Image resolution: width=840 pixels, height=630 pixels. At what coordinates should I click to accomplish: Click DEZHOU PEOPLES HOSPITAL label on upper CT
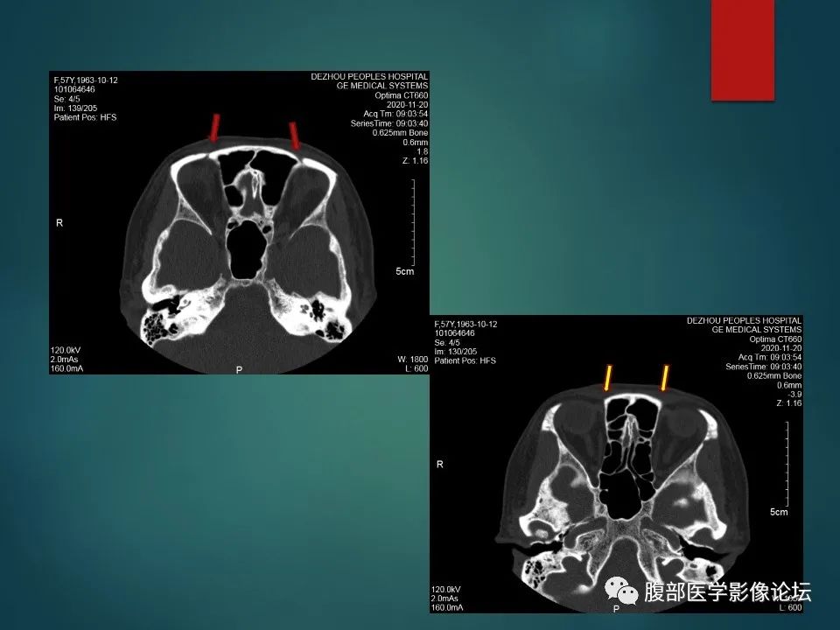coord(369,77)
